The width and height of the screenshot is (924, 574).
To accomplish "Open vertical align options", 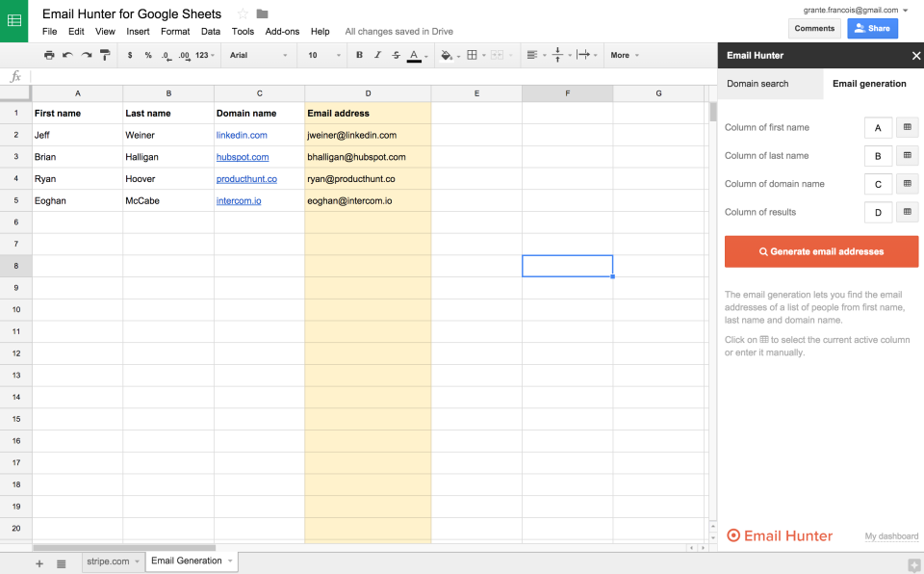I will pos(557,55).
